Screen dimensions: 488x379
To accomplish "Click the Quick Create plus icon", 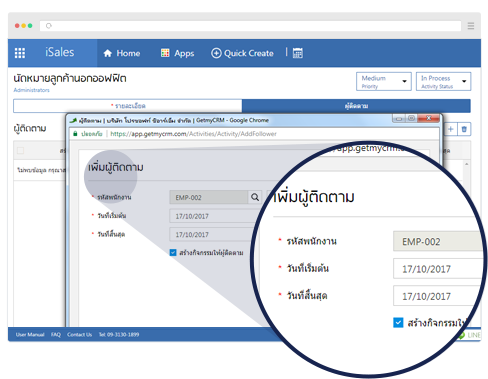I will (216, 53).
